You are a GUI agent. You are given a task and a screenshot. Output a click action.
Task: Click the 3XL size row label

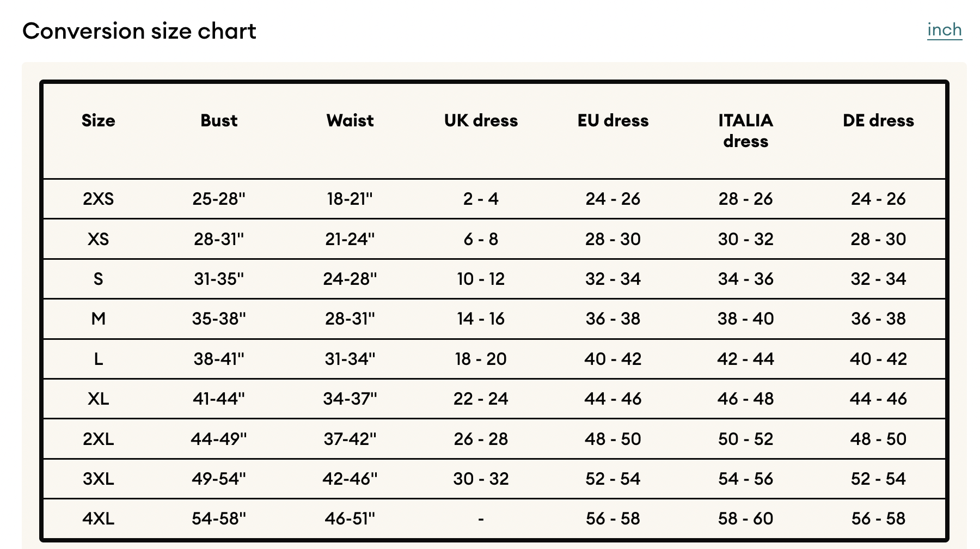coord(99,479)
